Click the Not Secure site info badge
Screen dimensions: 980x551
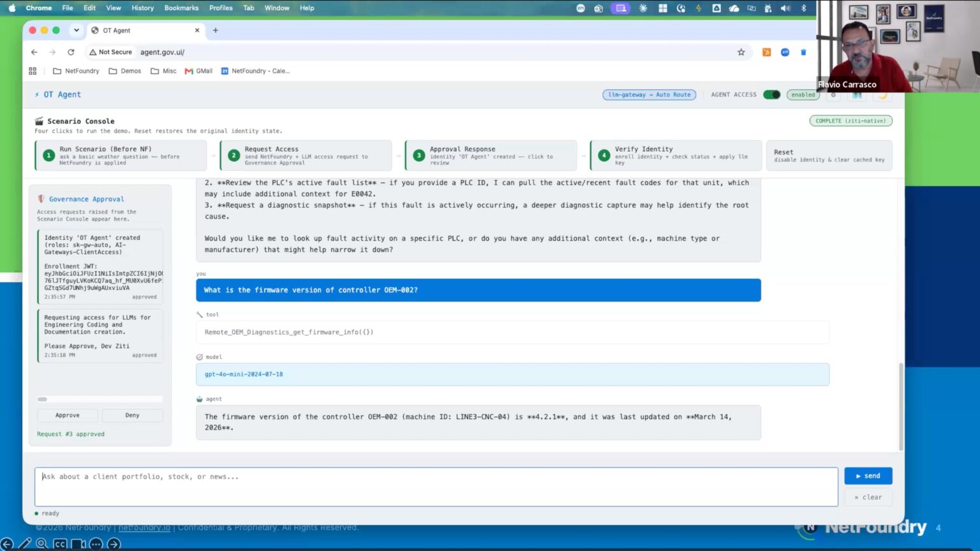click(x=111, y=52)
